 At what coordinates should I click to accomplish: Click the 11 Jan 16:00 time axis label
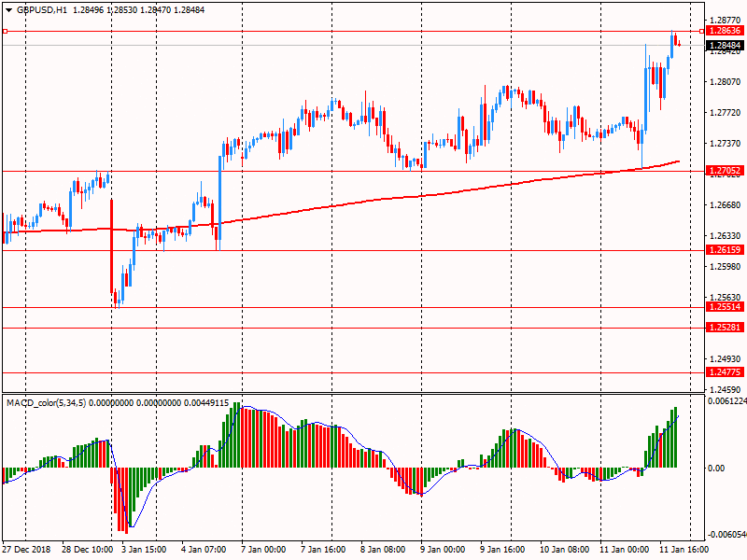(686, 550)
